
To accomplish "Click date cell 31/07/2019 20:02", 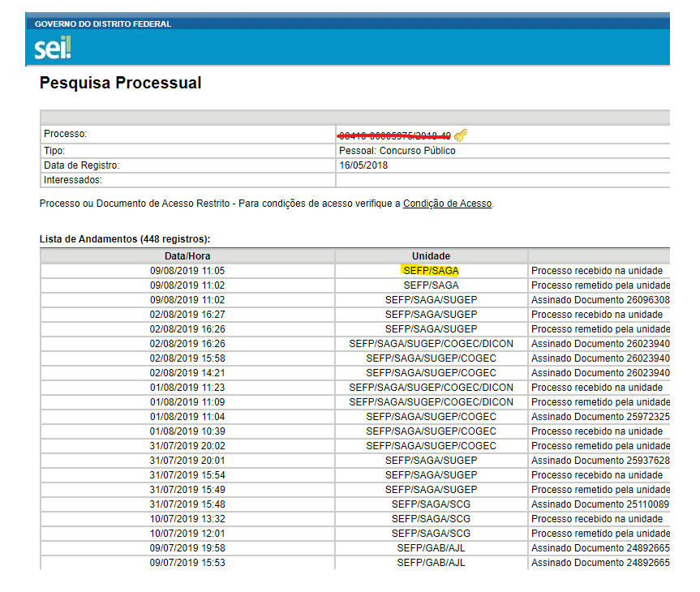I will pyautogui.click(x=187, y=446).
